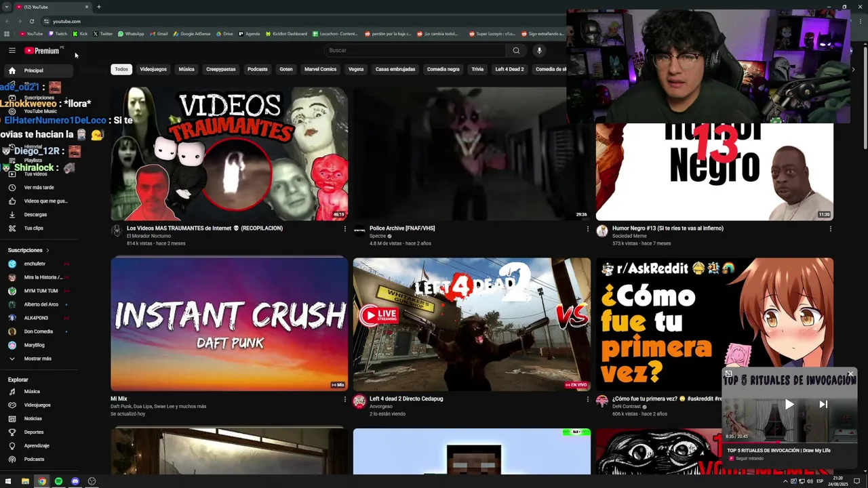Select the 'Todos' filter chip
Screen dimensions: 868x488
(x=121, y=69)
